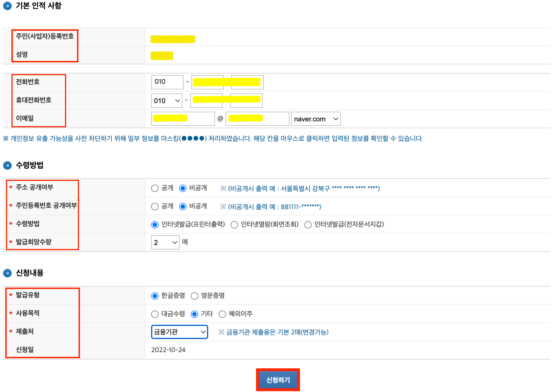Click the blue arrow icon beside 신청내용
Screen dimensions: 556x392
pos(7,273)
